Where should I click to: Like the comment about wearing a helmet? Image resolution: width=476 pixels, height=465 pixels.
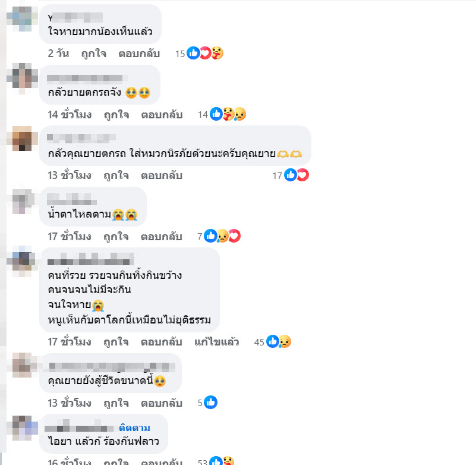[116, 175]
